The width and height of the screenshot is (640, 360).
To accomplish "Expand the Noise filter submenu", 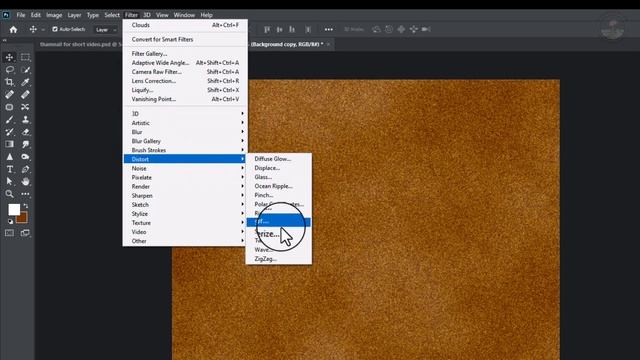I will [185, 168].
